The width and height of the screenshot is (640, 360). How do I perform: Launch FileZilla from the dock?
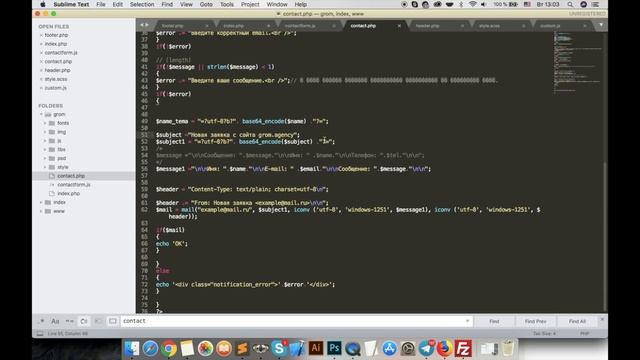[463, 349]
